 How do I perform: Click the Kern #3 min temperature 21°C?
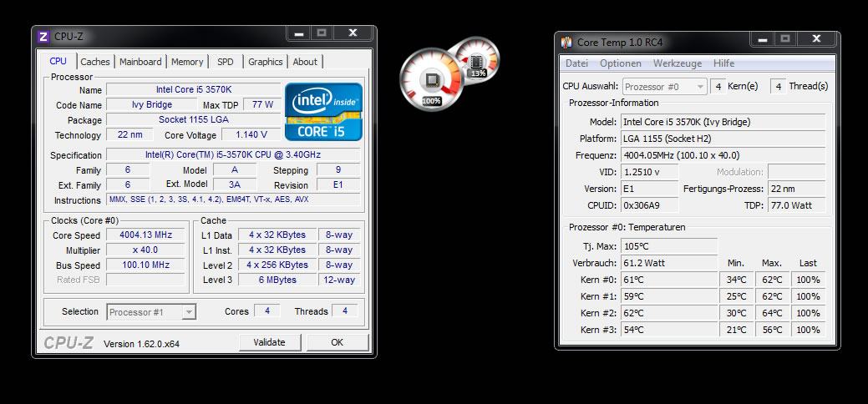pos(736,329)
